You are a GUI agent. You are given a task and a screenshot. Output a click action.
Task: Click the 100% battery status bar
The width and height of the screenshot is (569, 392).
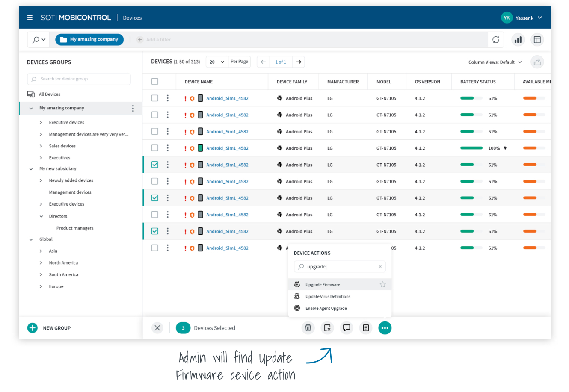tap(471, 148)
